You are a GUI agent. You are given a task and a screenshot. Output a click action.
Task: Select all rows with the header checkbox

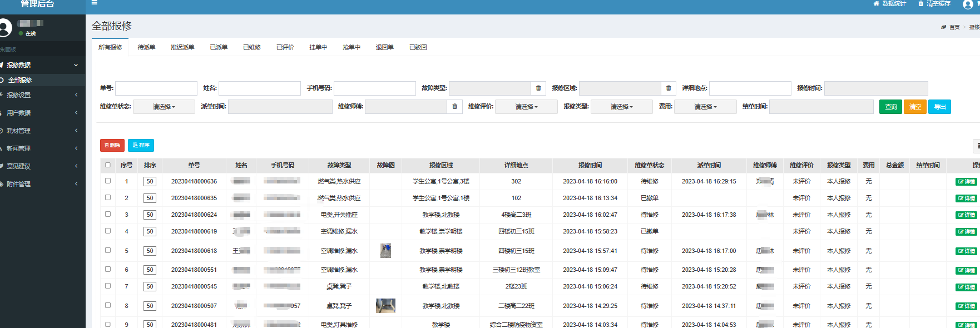[108, 165]
